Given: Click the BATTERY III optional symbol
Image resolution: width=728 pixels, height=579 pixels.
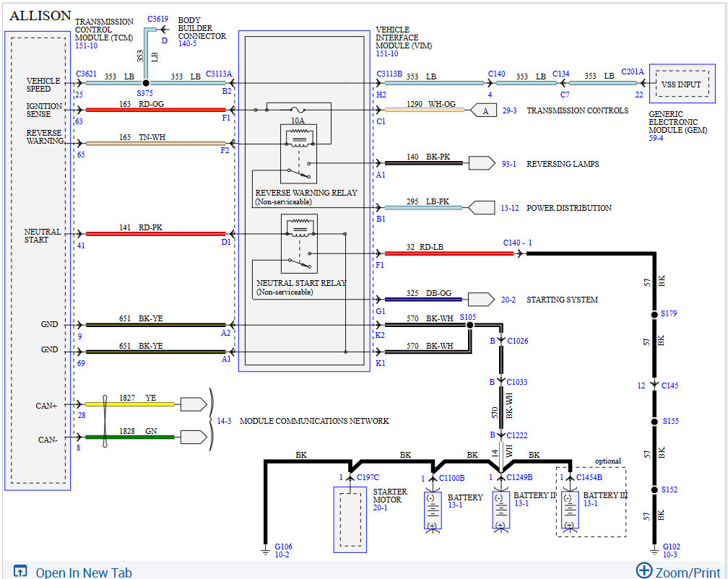Looking at the screenshot, I should tap(570, 510).
